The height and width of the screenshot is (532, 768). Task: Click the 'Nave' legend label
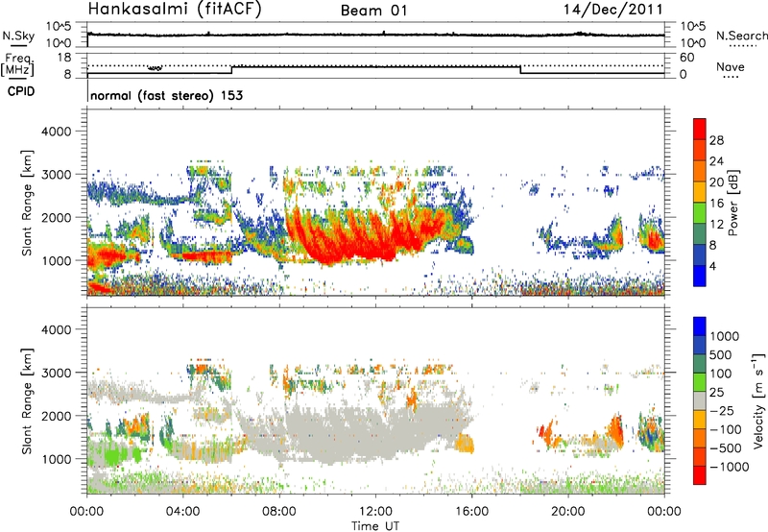tap(731, 66)
